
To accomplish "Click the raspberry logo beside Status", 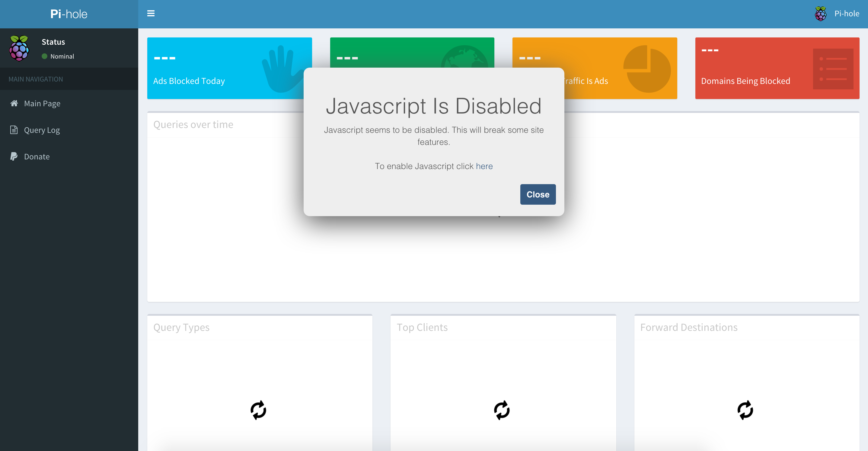I will pyautogui.click(x=19, y=48).
